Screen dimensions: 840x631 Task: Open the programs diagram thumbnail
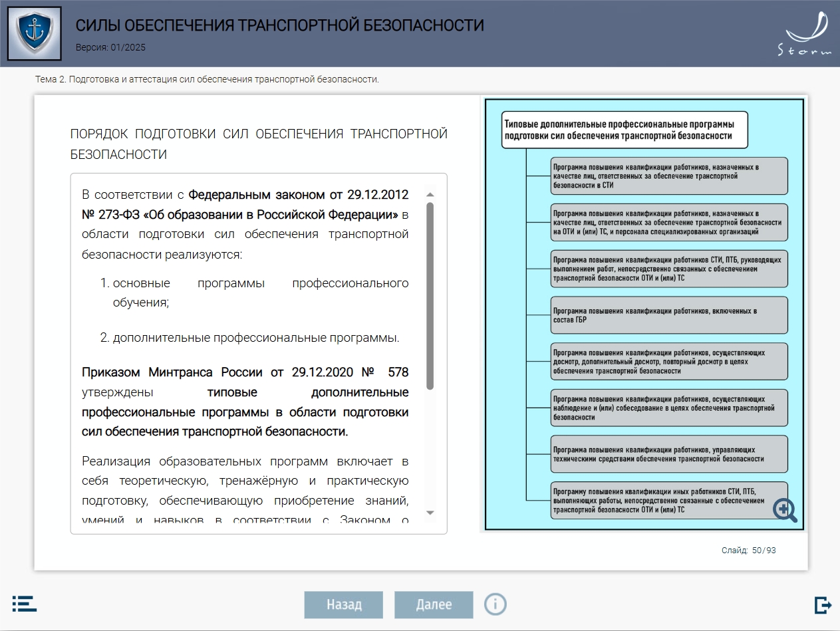(644, 315)
